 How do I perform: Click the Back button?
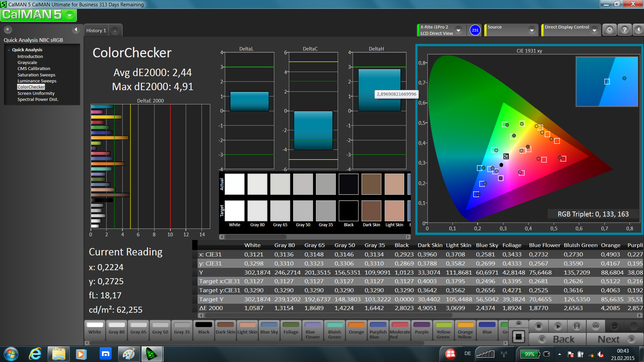[557, 339]
